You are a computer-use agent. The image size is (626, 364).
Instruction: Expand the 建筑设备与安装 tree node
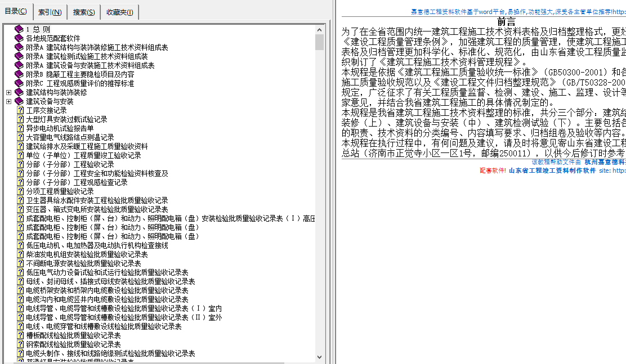[8, 101]
